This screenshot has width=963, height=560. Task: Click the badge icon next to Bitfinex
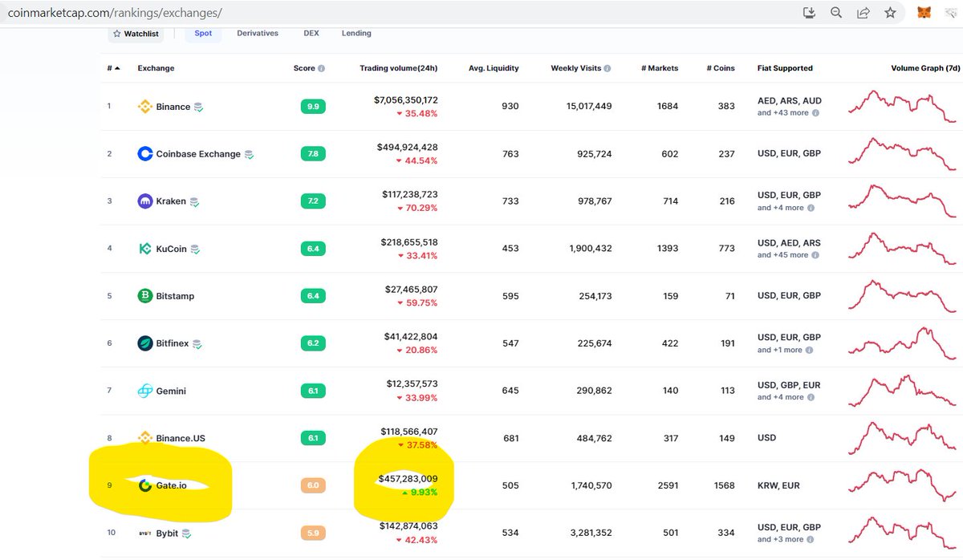pyautogui.click(x=197, y=344)
